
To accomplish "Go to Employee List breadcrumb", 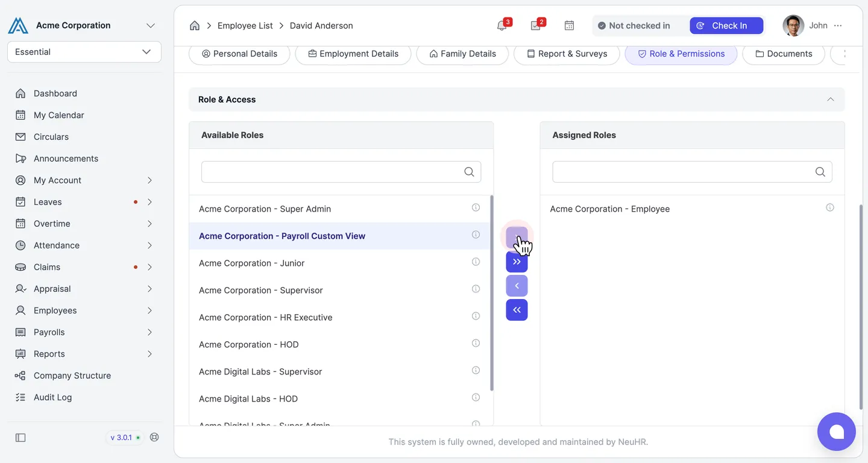I will click(245, 26).
